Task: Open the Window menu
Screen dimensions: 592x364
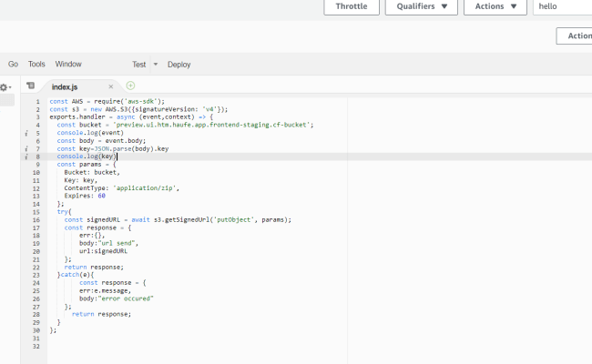Action: [68, 64]
